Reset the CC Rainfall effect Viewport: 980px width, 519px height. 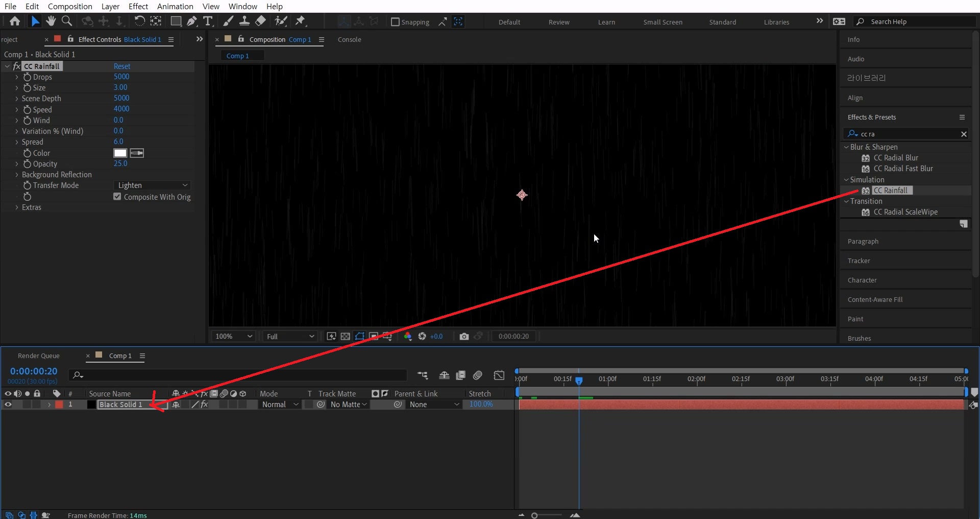click(122, 66)
